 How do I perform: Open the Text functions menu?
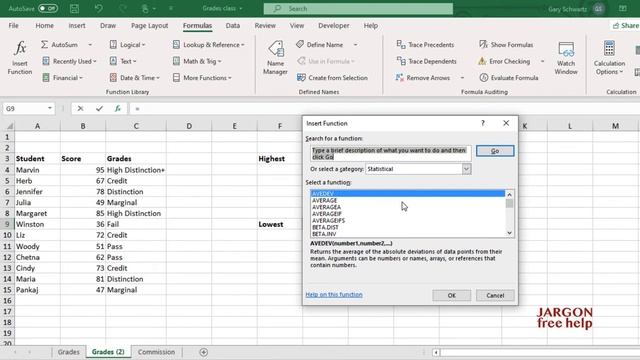(x=123, y=61)
